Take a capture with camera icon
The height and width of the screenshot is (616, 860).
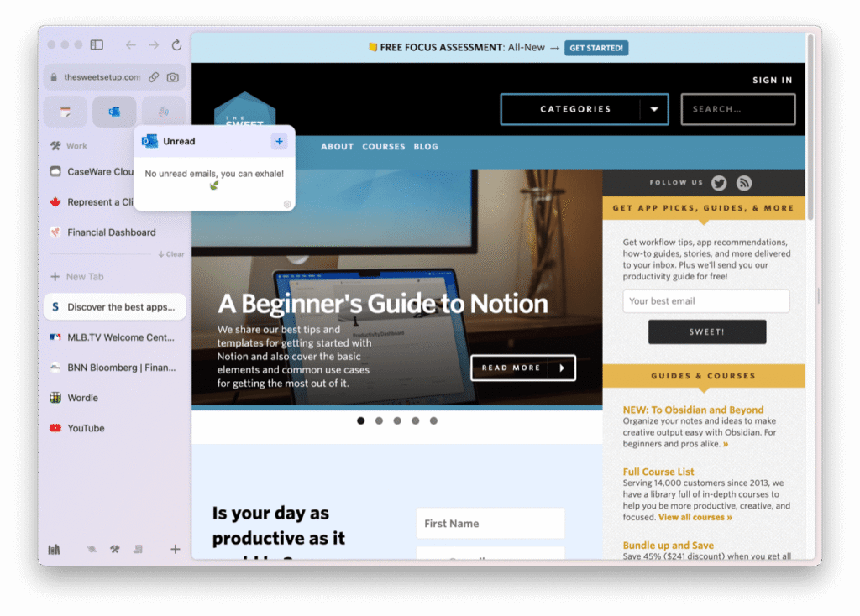[173, 77]
